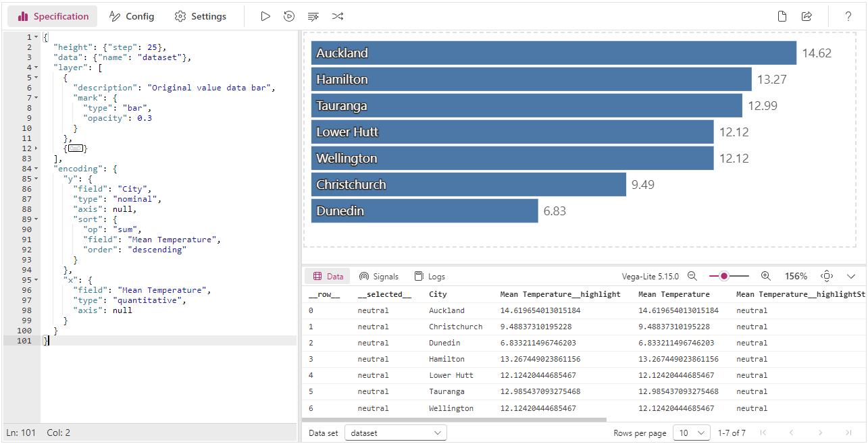Zoom out using the magnifier minus icon
Screen dimensions: 868x444
(x=692, y=276)
